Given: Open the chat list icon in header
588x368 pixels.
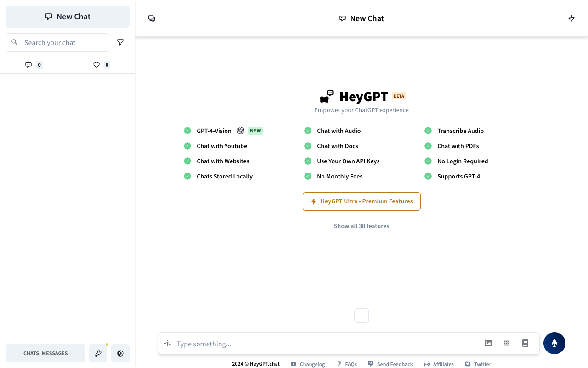Looking at the screenshot, I should pos(152,18).
